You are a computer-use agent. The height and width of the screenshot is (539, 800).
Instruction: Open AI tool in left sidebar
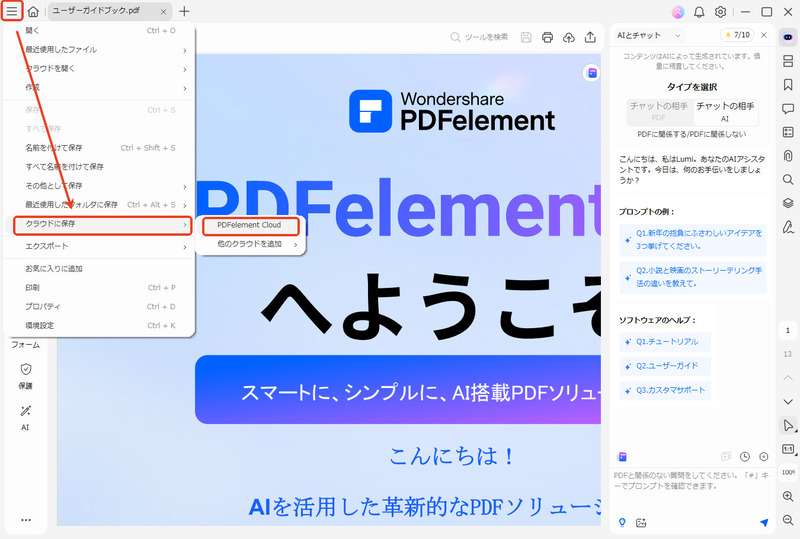[26, 417]
